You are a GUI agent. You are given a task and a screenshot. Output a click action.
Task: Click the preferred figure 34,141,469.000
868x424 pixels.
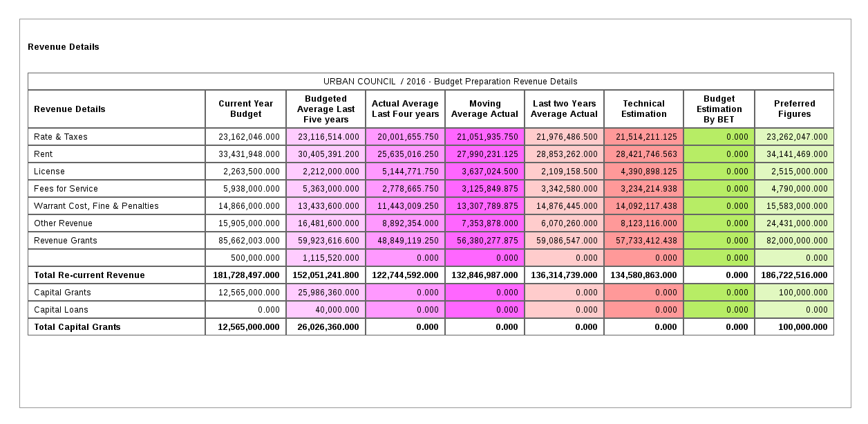point(797,154)
